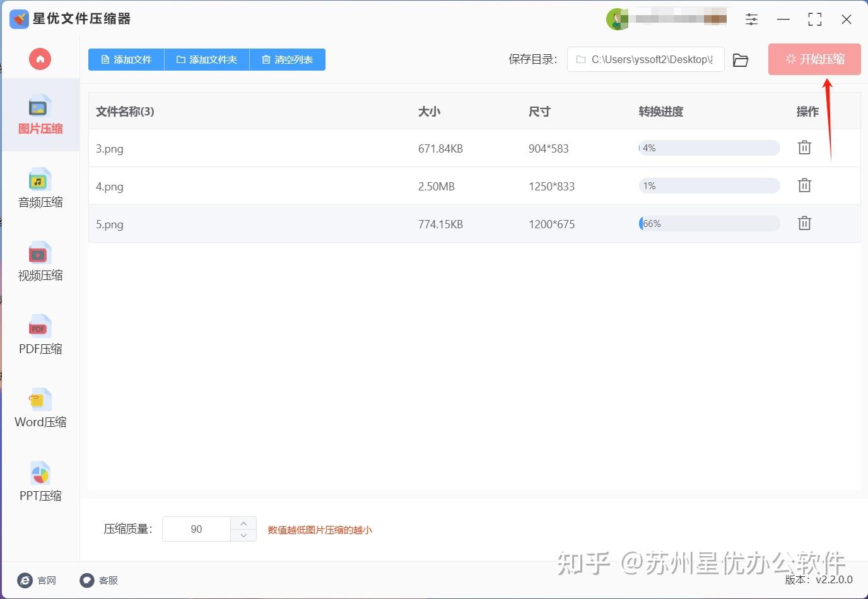The width and height of the screenshot is (868, 599).
Task: Start compression with 开始压缩 button
Action: click(x=814, y=59)
